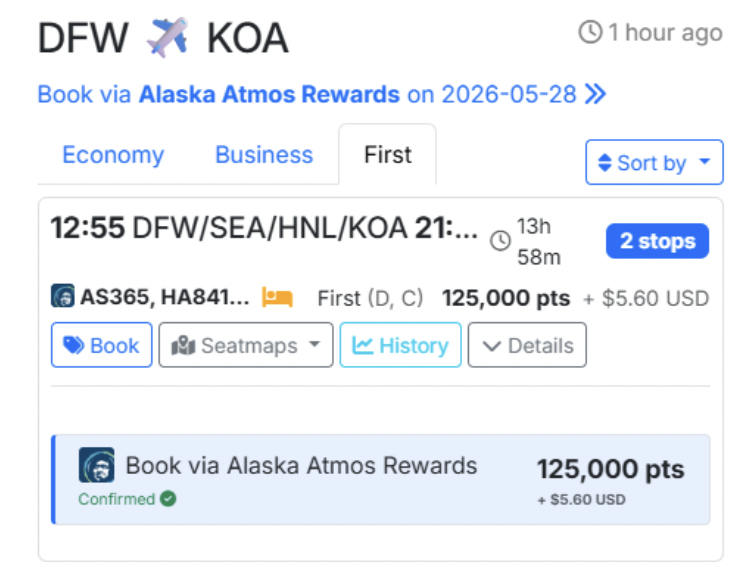The width and height of the screenshot is (746, 562).
Task: Click the Alaska logo in the booking card
Action: (97, 465)
